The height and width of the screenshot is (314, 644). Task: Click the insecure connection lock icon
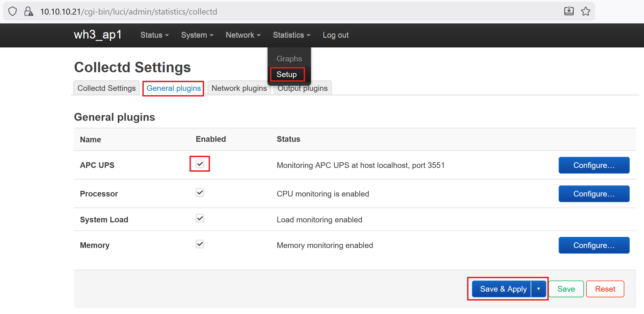pyautogui.click(x=29, y=12)
